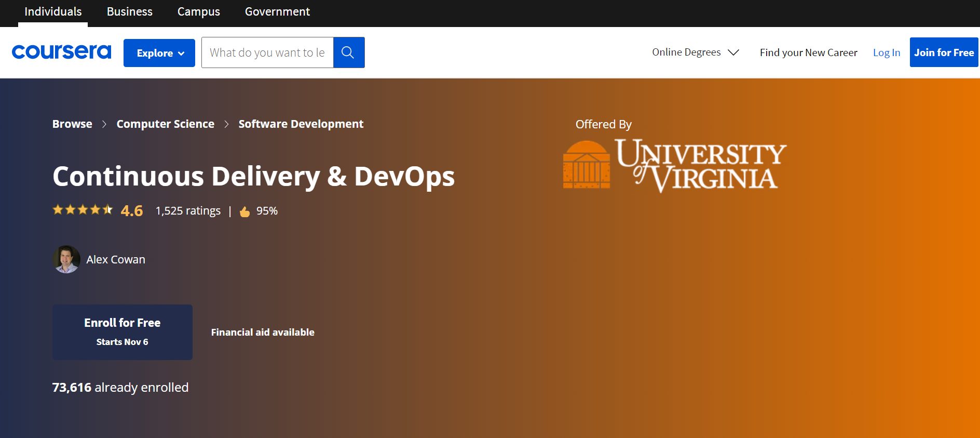Switch to the Campus tab
This screenshot has width=980, height=438.
pos(199,12)
